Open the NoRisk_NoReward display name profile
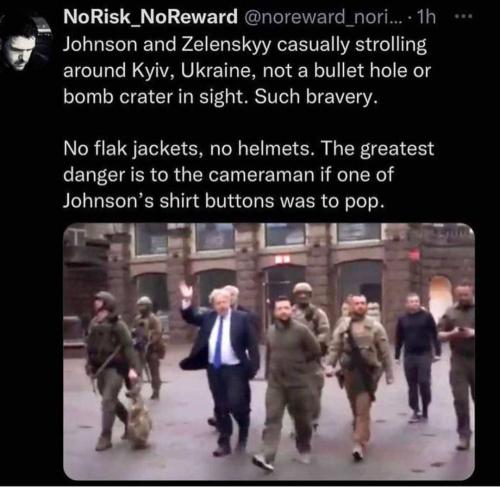The image size is (500, 487). (150, 17)
